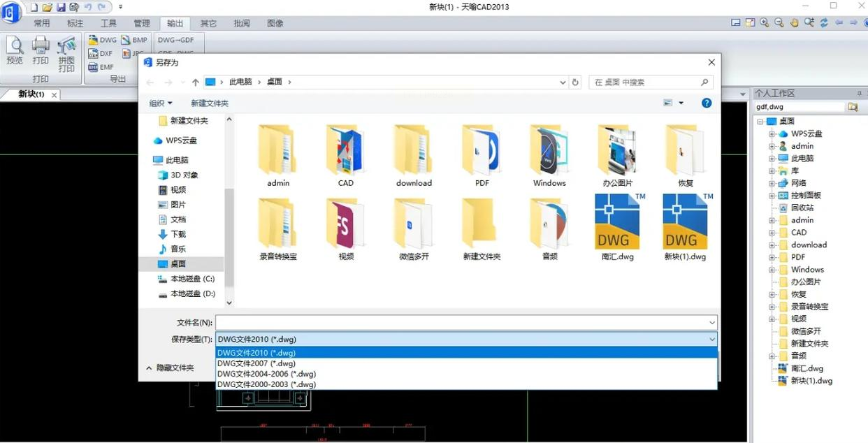Click 此电脑 in the address bar path
The image size is (868, 443).
240,82
